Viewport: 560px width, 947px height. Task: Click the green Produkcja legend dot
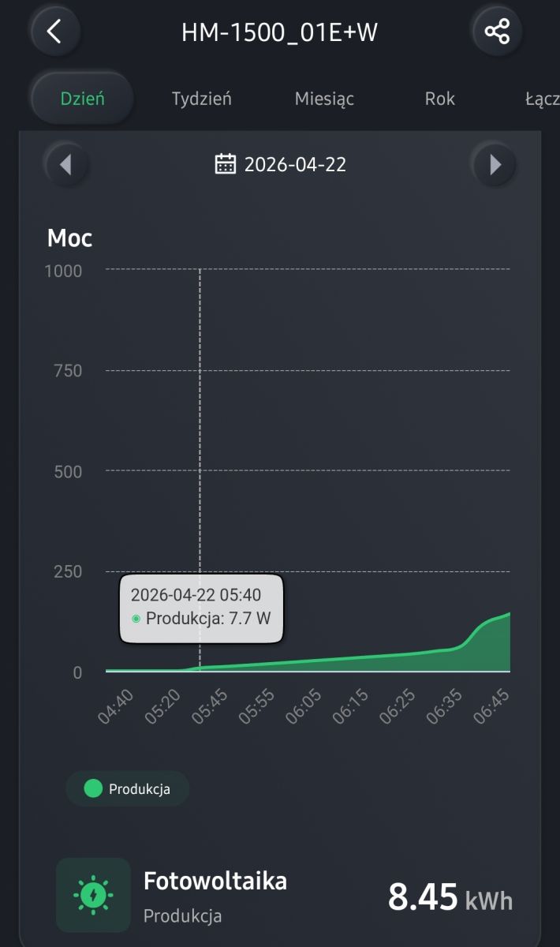93,788
